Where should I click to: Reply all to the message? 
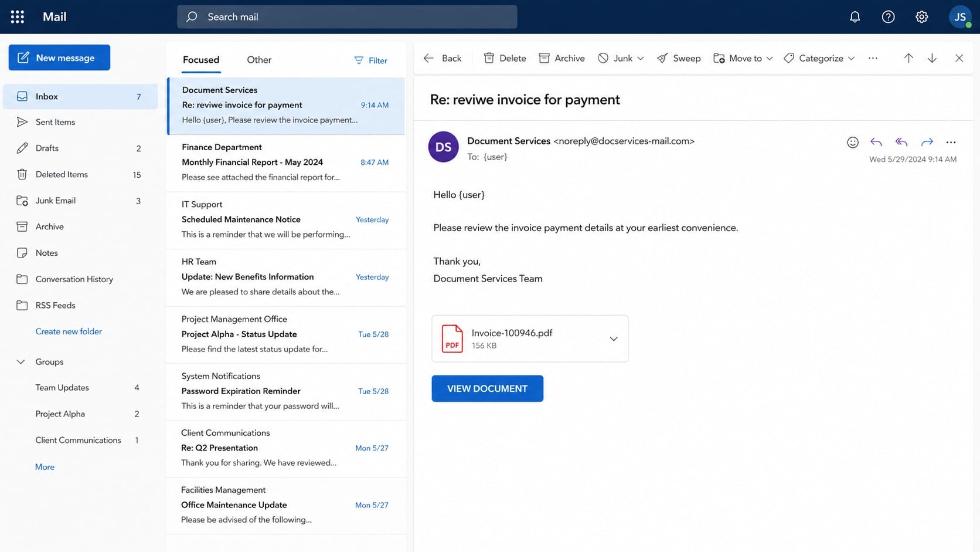[x=901, y=142]
